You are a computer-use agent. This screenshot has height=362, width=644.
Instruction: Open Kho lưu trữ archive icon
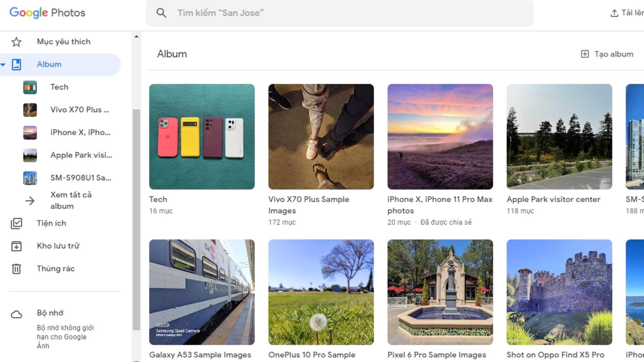(16, 246)
